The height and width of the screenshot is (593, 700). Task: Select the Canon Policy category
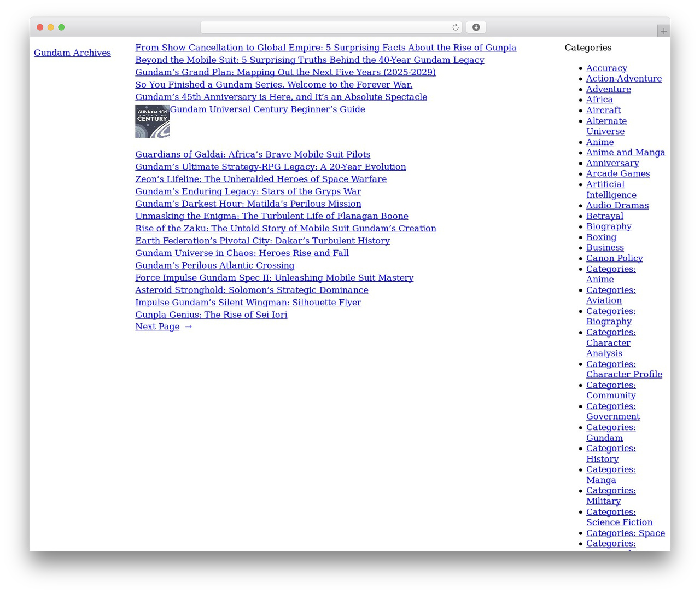tap(615, 258)
